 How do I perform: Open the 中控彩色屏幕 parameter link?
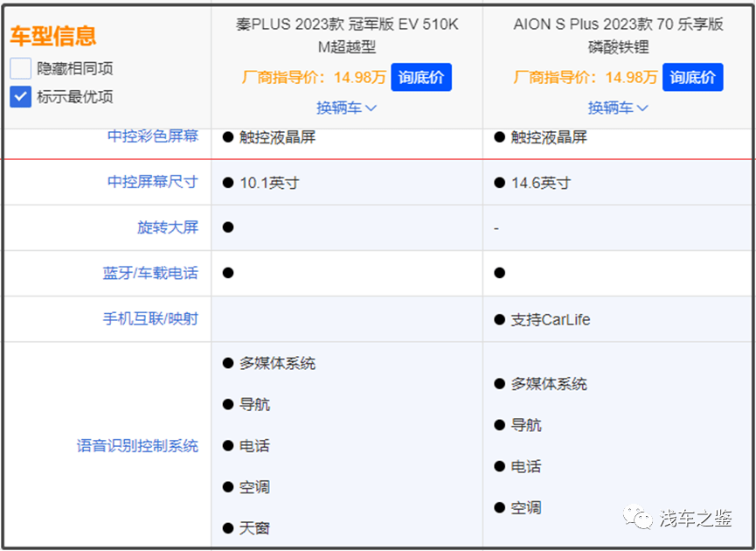[x=153, y=136]
